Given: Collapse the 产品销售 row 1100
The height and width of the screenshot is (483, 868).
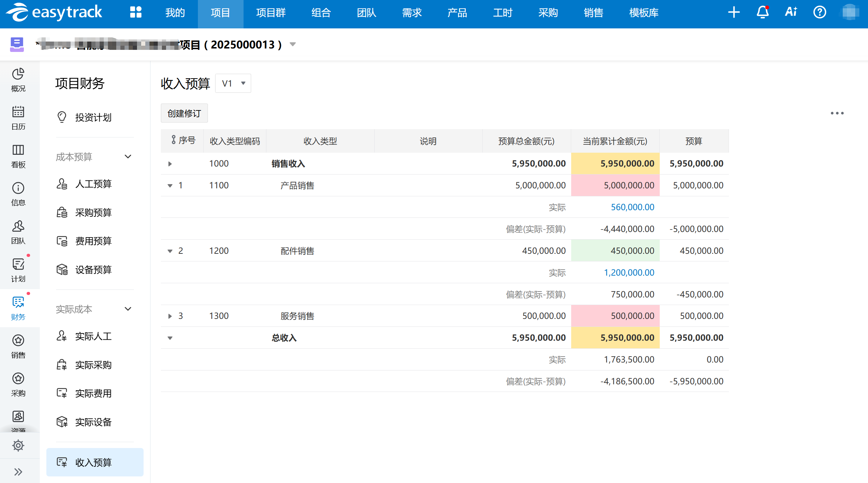Looking at the screenshot, I should 170,186.
